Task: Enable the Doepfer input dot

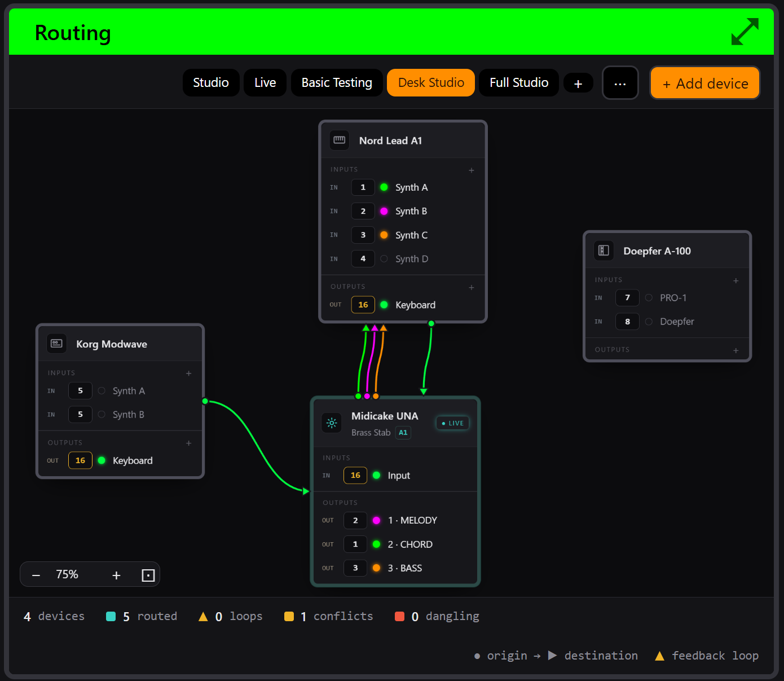Action: pyautogui.click(x=649, y=322)
